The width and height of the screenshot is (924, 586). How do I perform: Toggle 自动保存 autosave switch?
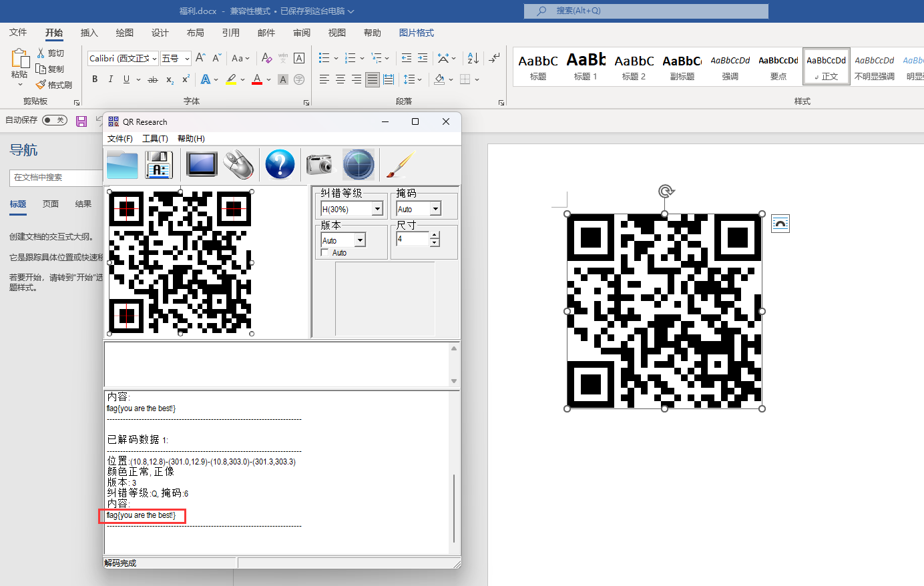[55, 120]
